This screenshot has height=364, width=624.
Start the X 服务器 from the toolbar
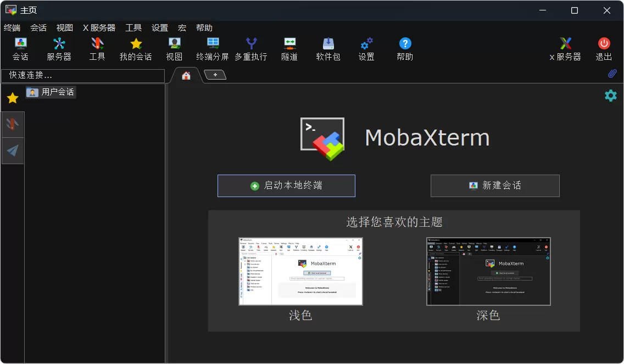pyautogui.click(x=565, y=48)
